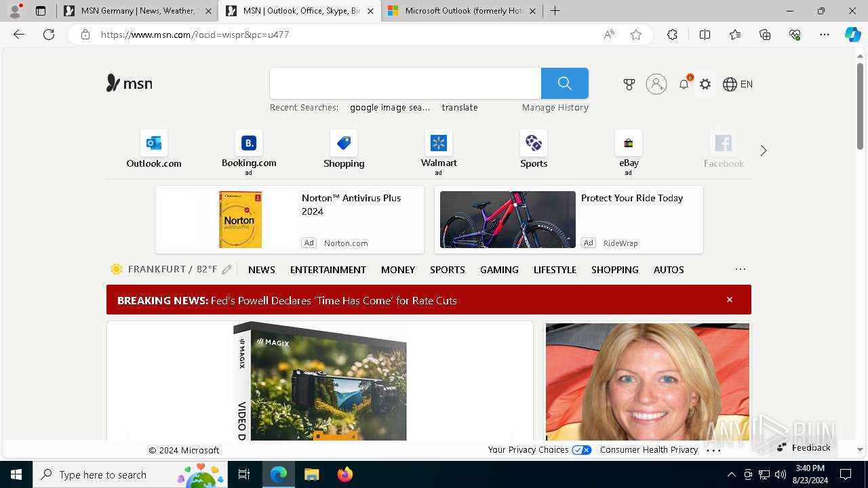
Task: Open Sports shortcut tile
Action: click(x=534, y=150)
